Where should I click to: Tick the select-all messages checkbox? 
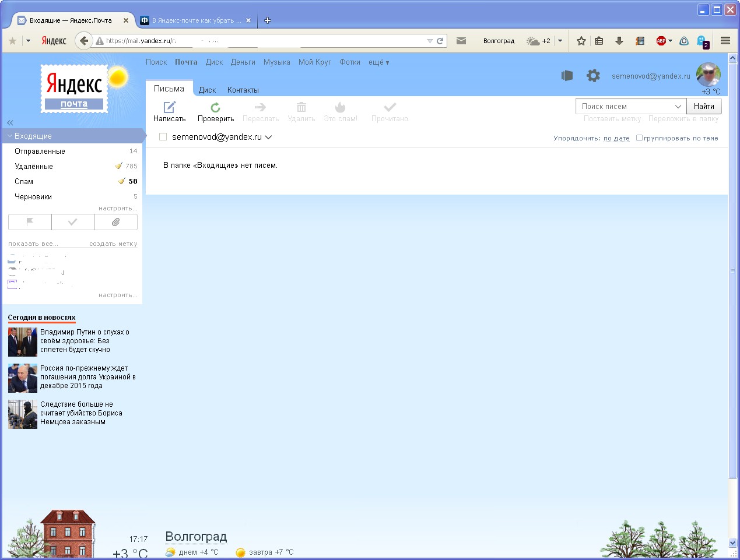(x=163, y=137)
